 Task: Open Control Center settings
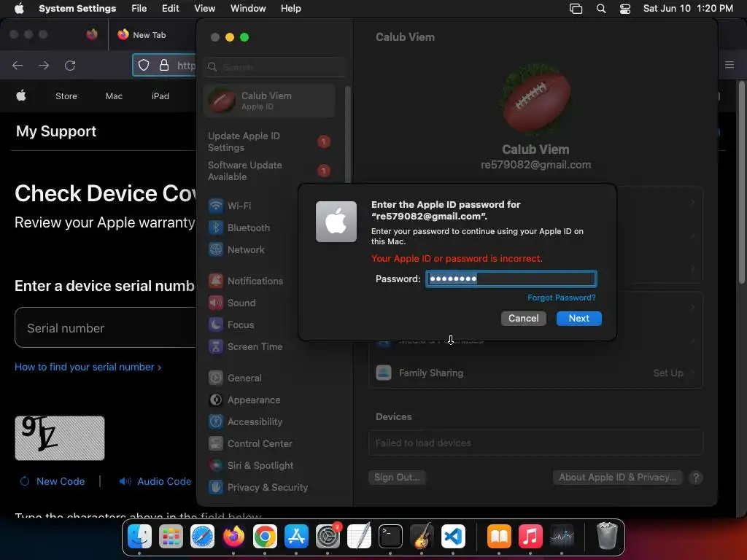coord(251,444)
